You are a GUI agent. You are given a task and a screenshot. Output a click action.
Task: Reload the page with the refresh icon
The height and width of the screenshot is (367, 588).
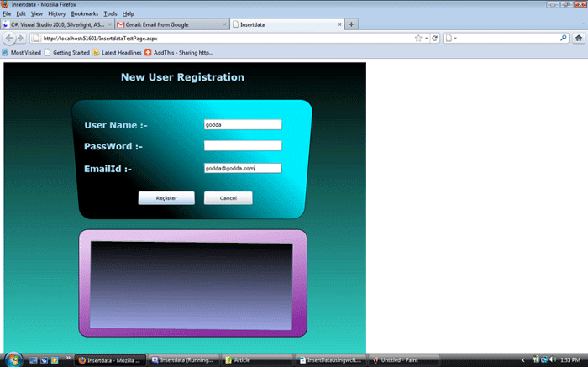435,39
